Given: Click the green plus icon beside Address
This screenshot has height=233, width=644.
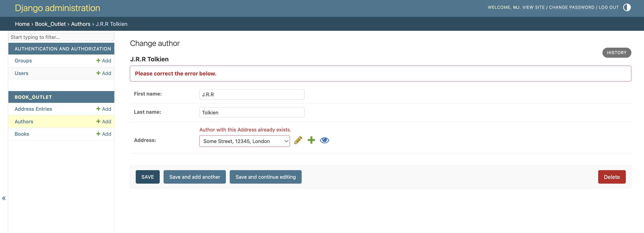Looking at the screenshot, I should (x=311, y=140).
